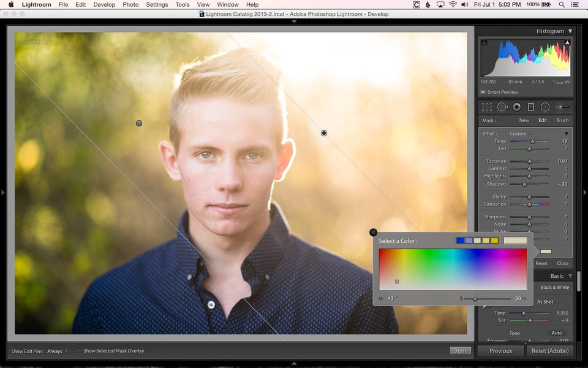
Task: Adjust the Saturation effect slider
Action: [529, 204]
